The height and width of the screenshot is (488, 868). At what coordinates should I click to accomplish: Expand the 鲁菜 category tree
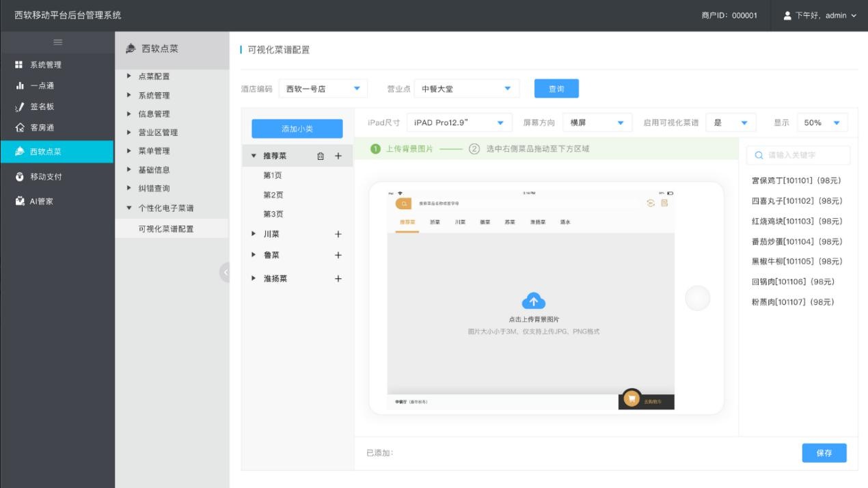pyautogui.click(x=254, y=256)
